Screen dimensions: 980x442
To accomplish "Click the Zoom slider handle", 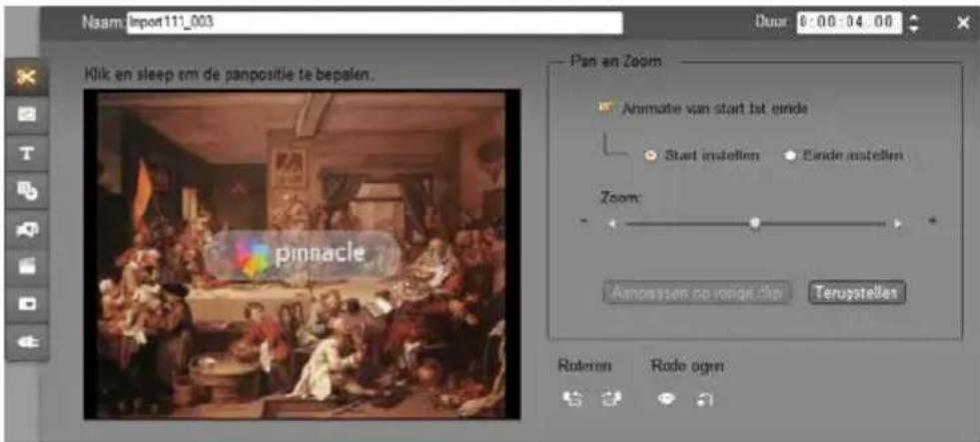I will (x=755, y=223).
